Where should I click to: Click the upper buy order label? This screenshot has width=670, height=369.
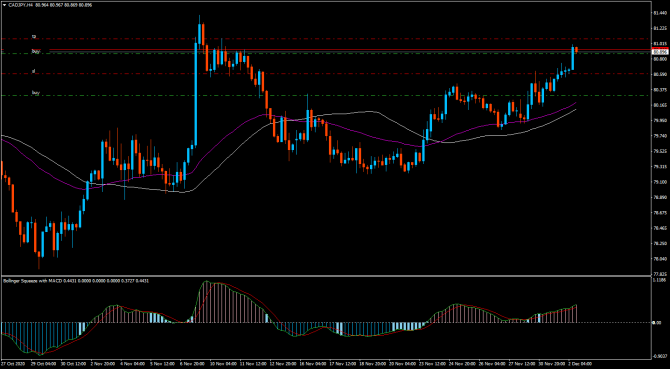[36, 51]
